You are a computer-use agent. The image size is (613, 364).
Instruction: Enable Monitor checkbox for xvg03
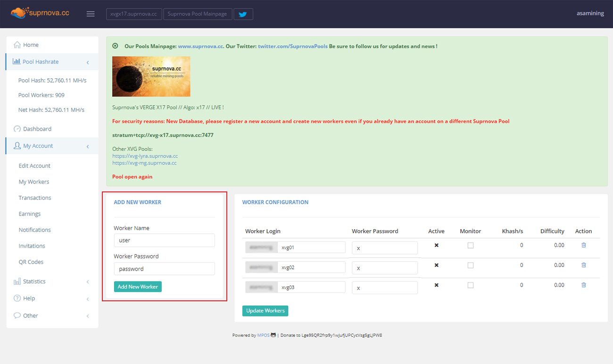[471, 285]
